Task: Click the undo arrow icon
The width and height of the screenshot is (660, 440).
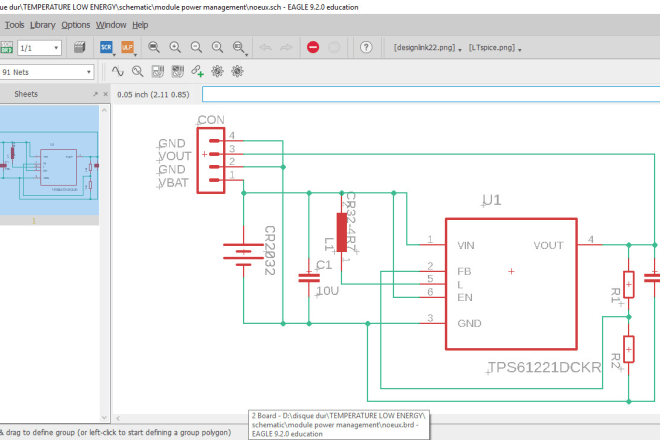Action: click(x=265, y=47)
